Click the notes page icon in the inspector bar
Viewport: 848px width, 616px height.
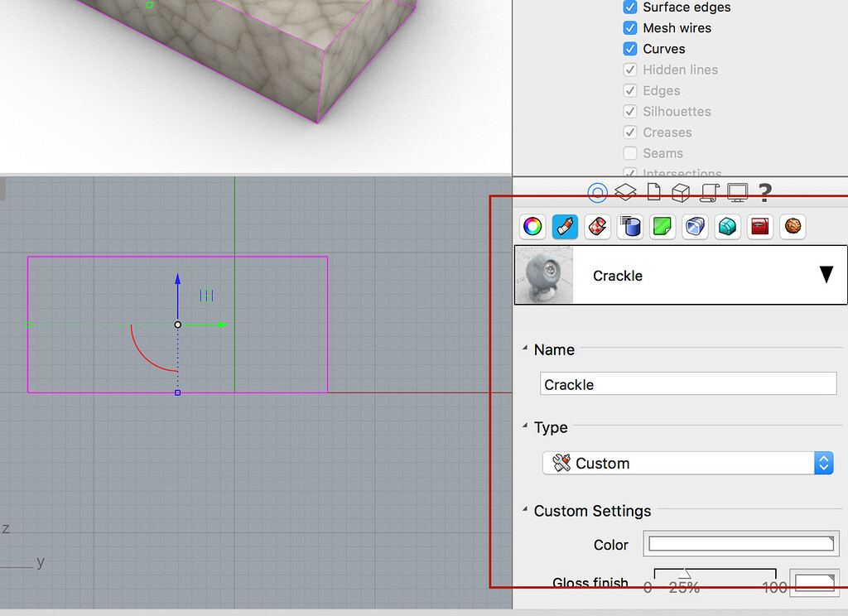point(653,192)
